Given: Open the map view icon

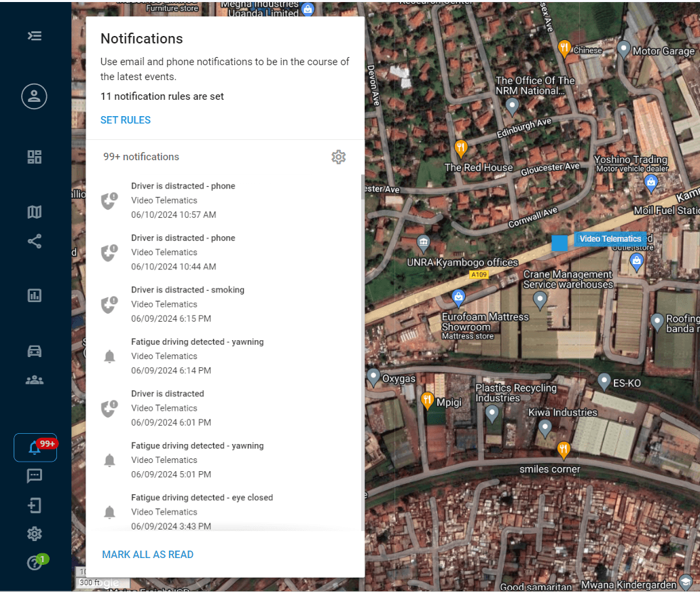Looking at the screenshot, I should [35, 212].
